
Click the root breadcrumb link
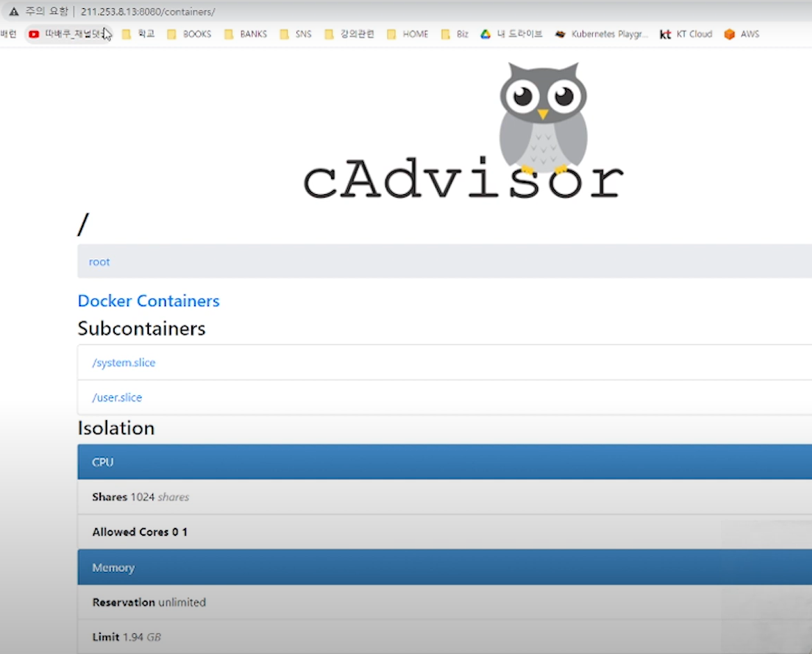(x=99, y=262)
